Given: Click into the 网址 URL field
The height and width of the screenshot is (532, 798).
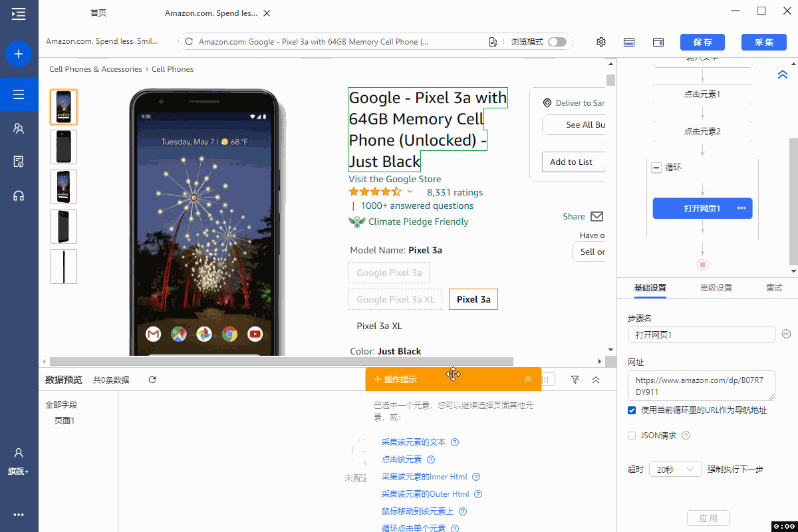Looking at the screenshot, I should (702, 386).
